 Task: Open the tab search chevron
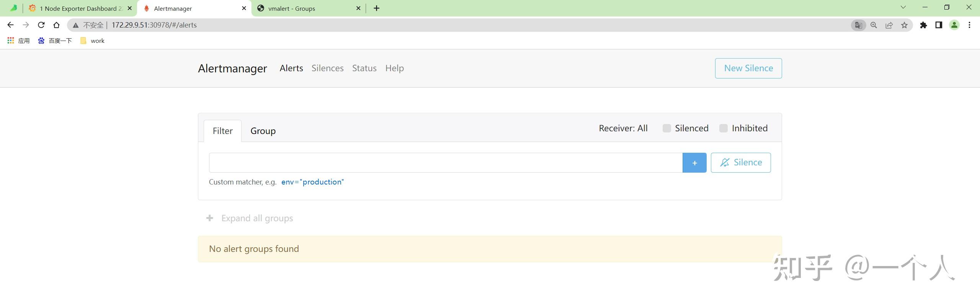click(x=903, y=7)
